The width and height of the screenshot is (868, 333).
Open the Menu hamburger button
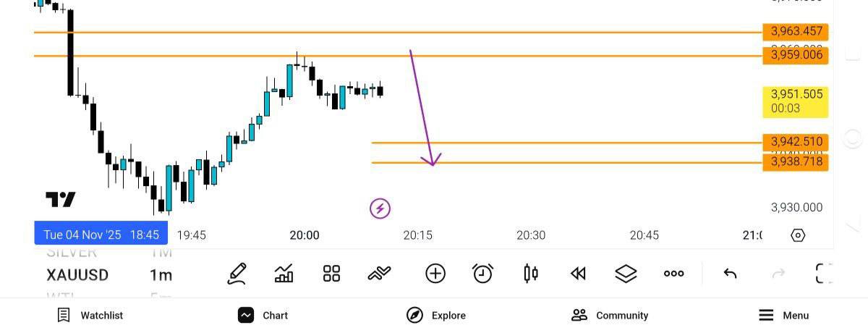coord(784,316)
